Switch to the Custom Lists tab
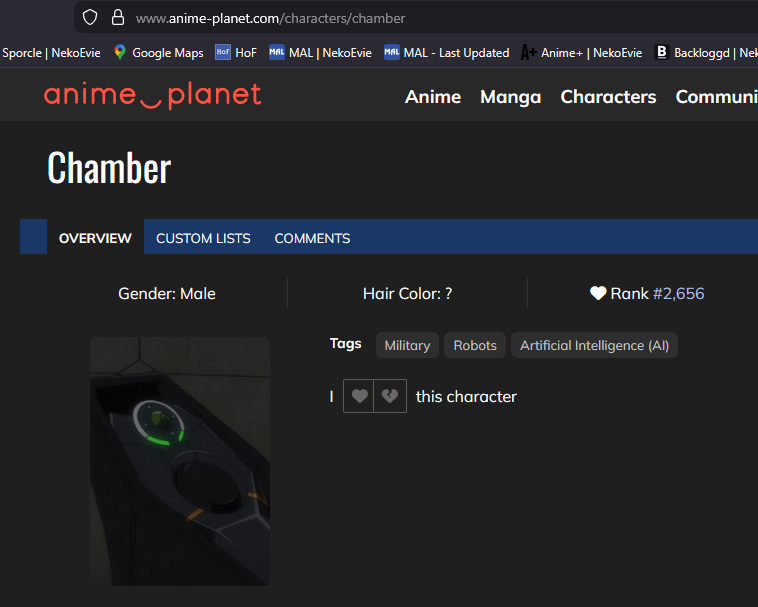 point(203,238)
